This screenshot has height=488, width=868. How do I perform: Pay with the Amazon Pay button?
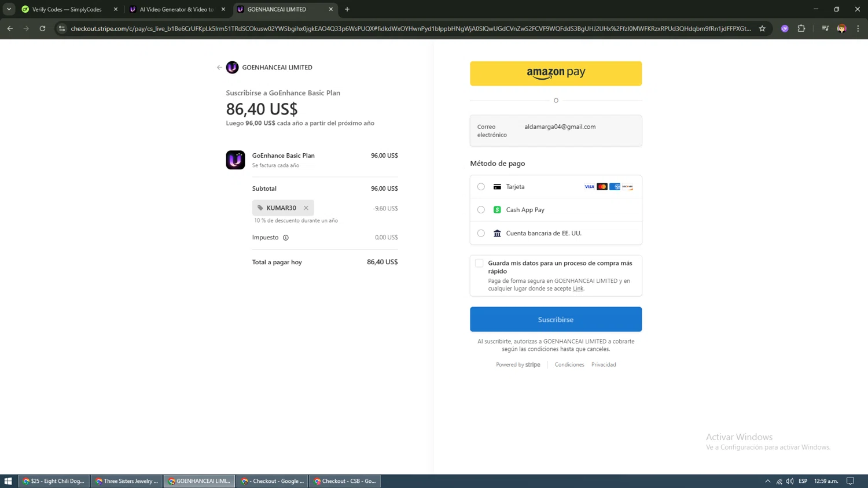point(556,73)
